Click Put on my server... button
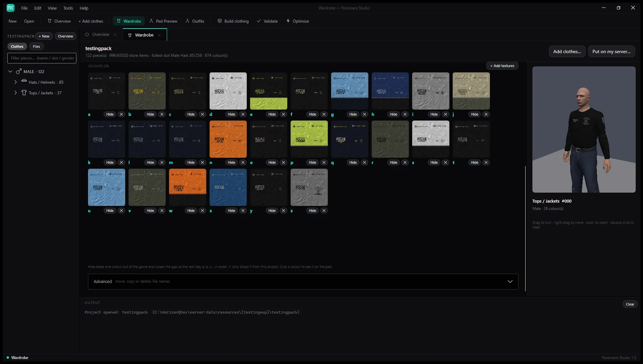 [611, 51]
